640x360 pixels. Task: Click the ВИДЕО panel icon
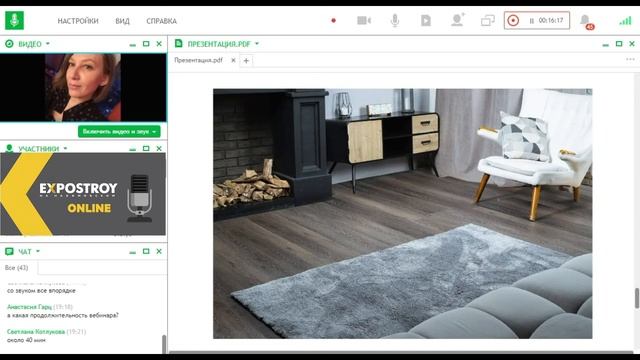(9, 44)
